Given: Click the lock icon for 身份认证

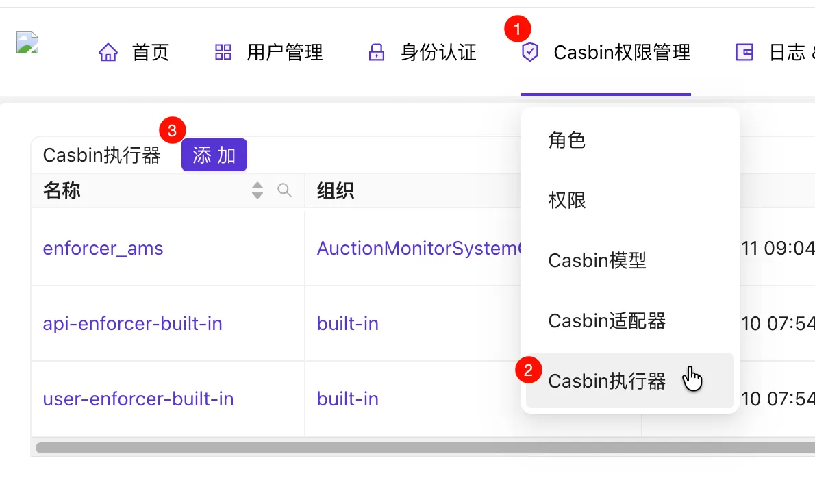Looking at the screenshot, I should [377, 53].
